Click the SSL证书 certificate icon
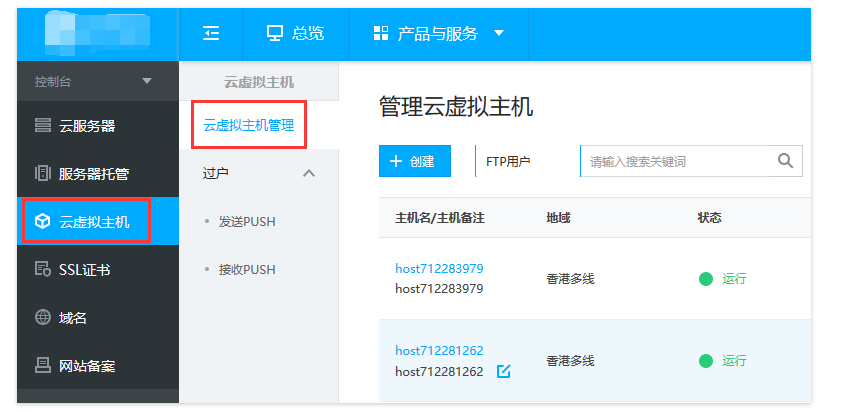Screen dimensions: 844x412 (43, 269)
